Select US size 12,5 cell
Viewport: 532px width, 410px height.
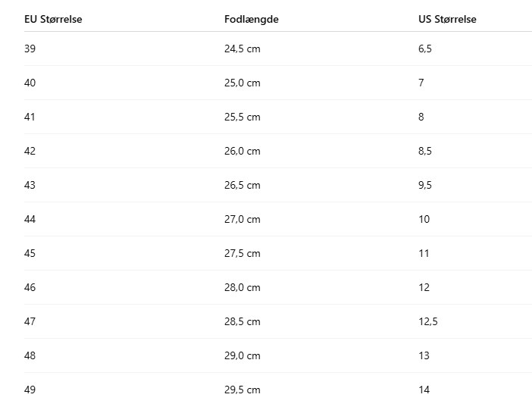[428, 321]
